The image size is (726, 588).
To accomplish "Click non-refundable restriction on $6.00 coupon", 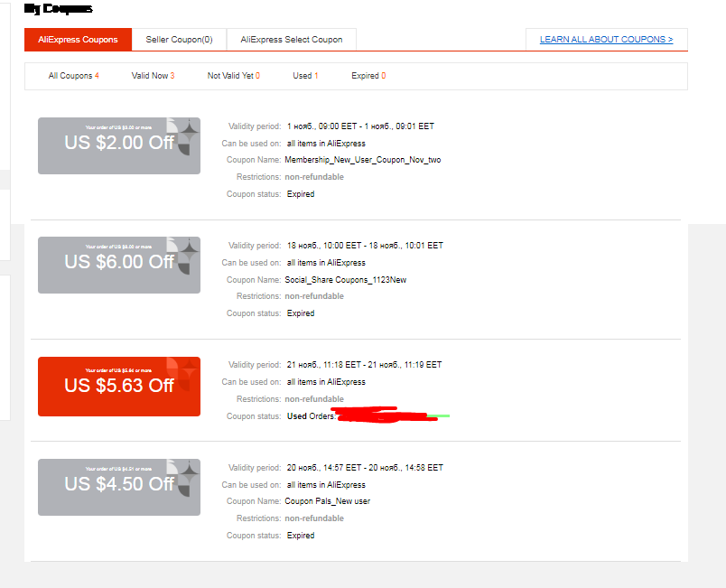I will click(x=314, y=296).
